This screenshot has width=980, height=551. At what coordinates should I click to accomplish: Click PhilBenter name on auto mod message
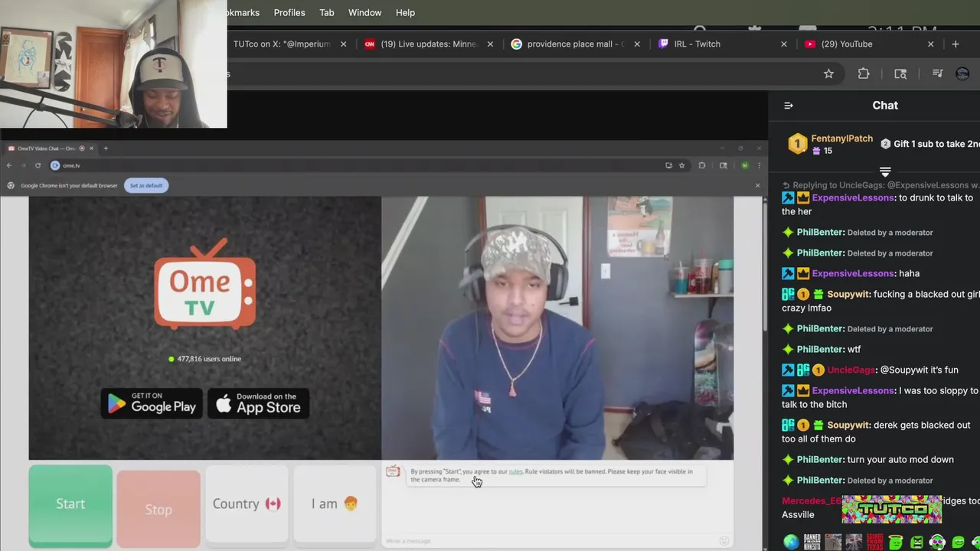(820, 459)
